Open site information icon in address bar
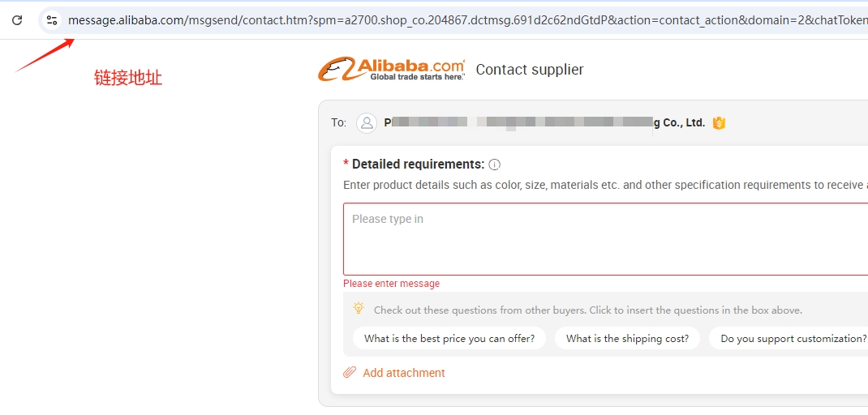 (x=52, y=20)
